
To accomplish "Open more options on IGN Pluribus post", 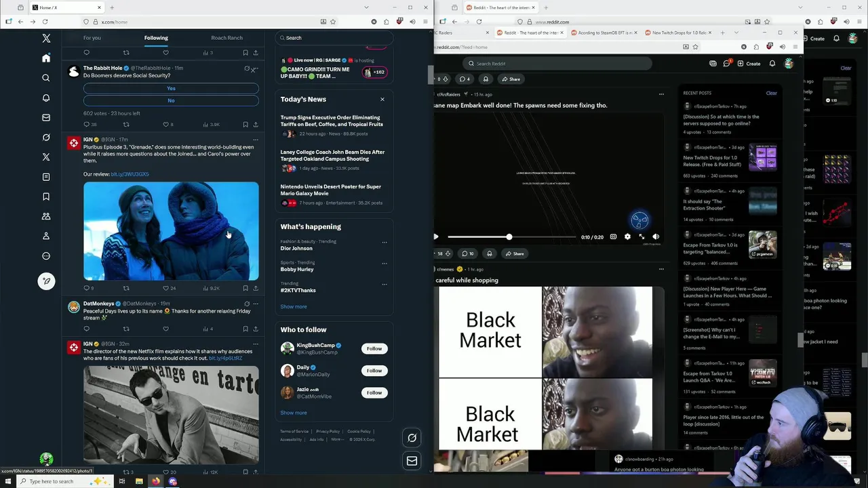I will coord(256,140).
